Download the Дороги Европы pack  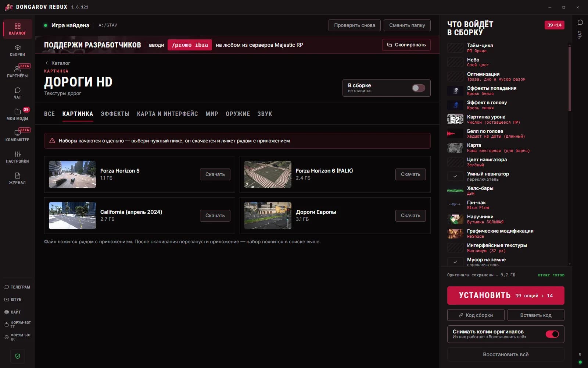410,216
